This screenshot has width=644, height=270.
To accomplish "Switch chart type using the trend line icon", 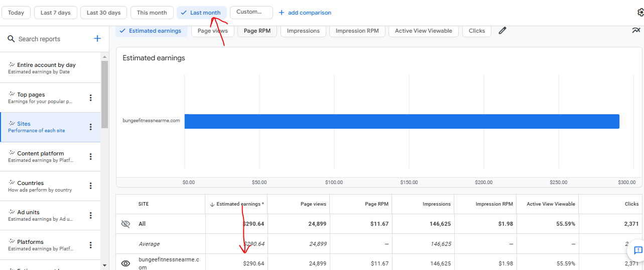I will (636, 31).
